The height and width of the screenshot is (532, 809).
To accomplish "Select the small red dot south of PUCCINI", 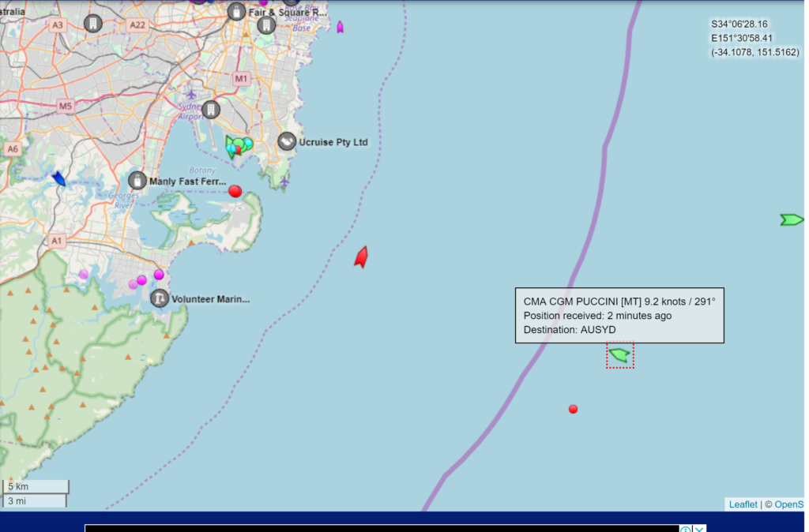I will click(573, 409).
